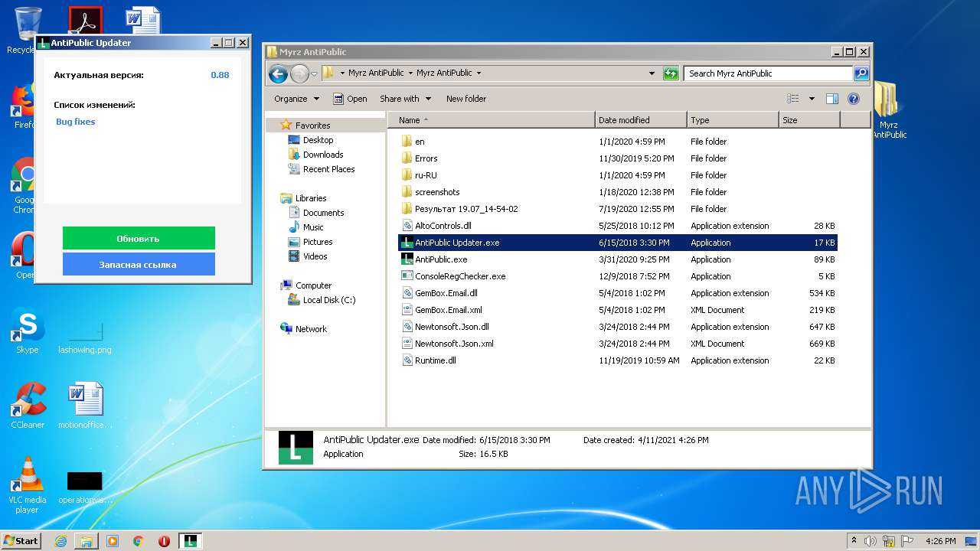
Task: Open VLC media player desktop shortcut
Action: tap(28, 485)
